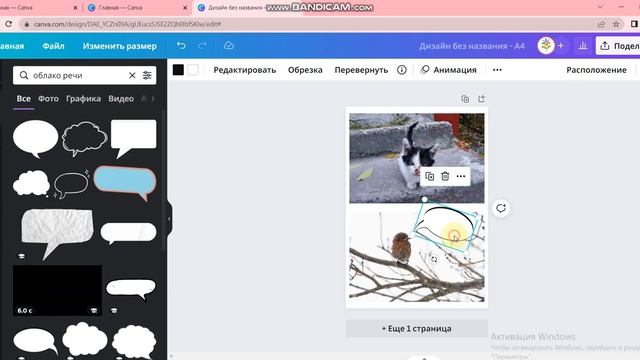Switch to the Графика tab

tap(83, 98)
